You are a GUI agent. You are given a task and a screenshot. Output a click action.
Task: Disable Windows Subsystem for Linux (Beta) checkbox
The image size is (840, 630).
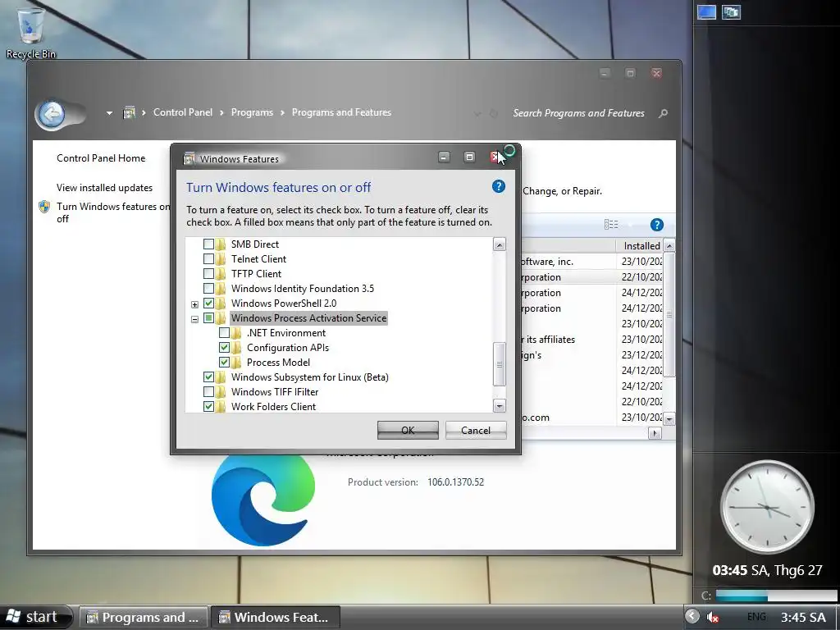(x=208, y=377)
